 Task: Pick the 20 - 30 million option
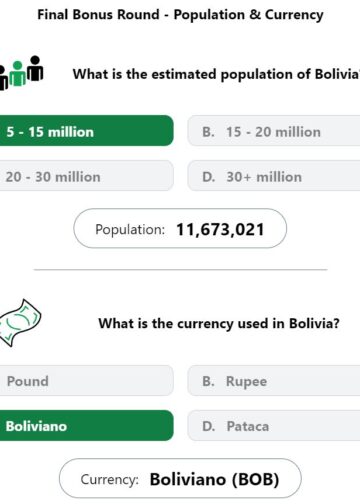(86, 176)
